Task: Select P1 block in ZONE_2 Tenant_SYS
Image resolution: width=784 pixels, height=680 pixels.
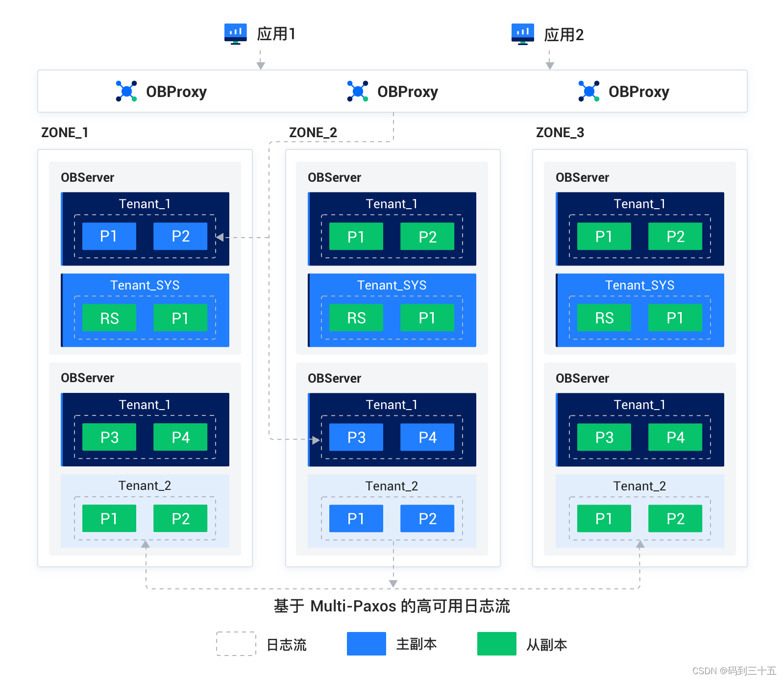Action: pos(427,317)
